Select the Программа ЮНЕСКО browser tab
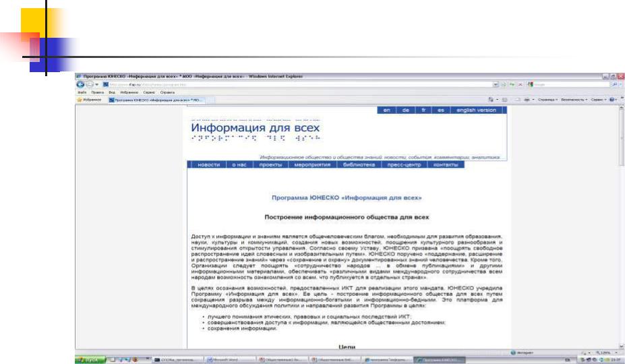Screen dimensions: 625x364 [x=156, y=100]
